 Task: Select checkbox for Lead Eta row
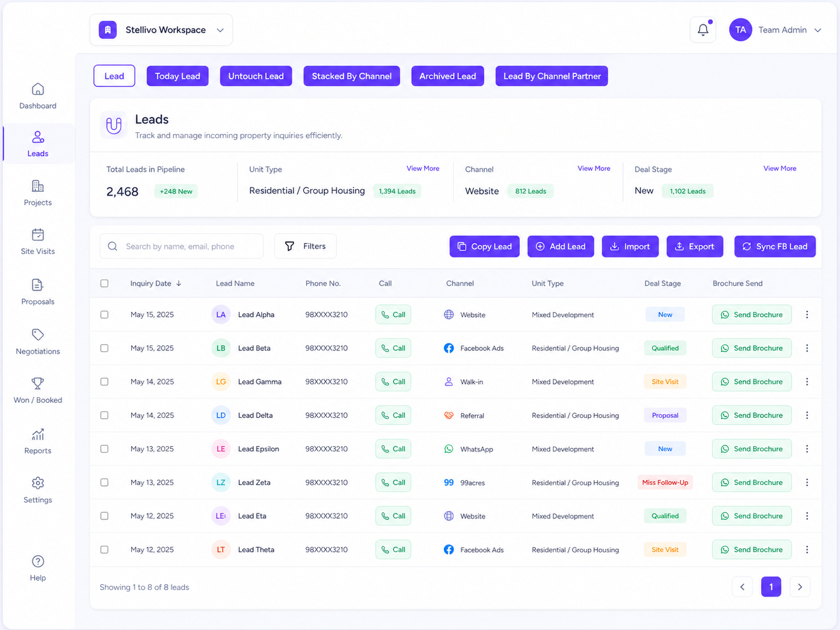[x=104, y=516]
